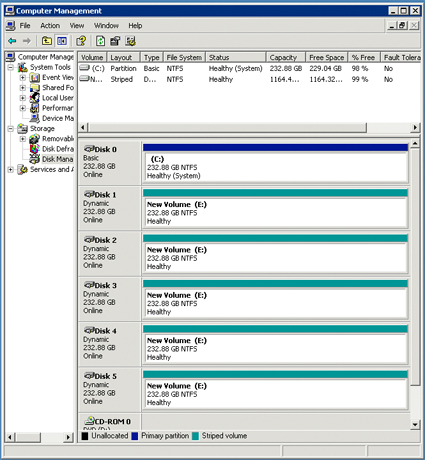Click disk view scroll up arrow
The width and height of the screenshot is (425, 460).
(x=415, y=143)
